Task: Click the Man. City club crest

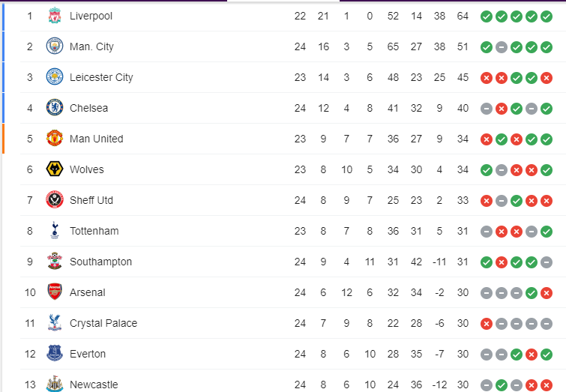Action: [x=54, y=46]
